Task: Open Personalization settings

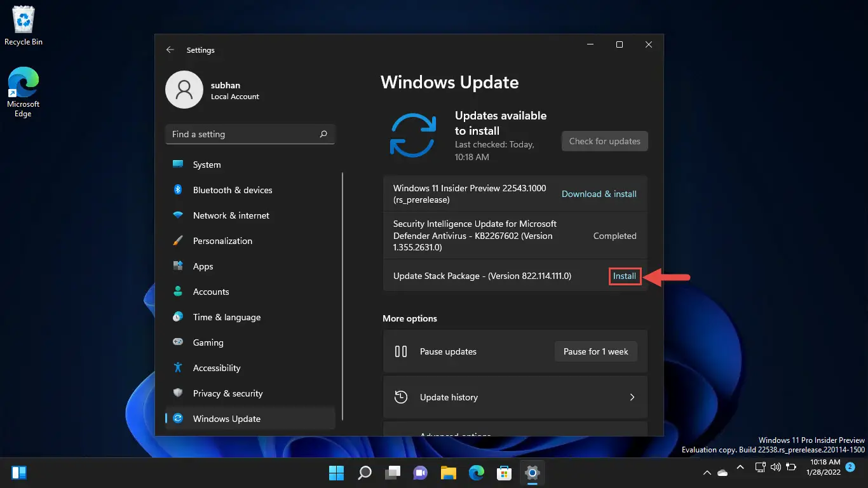Action: pos(250,241)
